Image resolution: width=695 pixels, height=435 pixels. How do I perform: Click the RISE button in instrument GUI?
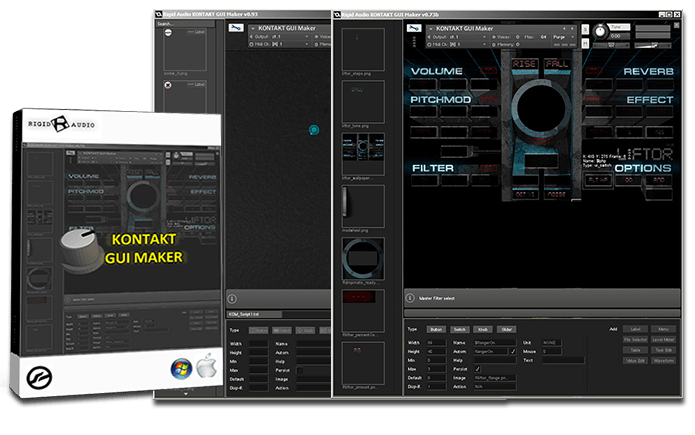click(524, 64)
